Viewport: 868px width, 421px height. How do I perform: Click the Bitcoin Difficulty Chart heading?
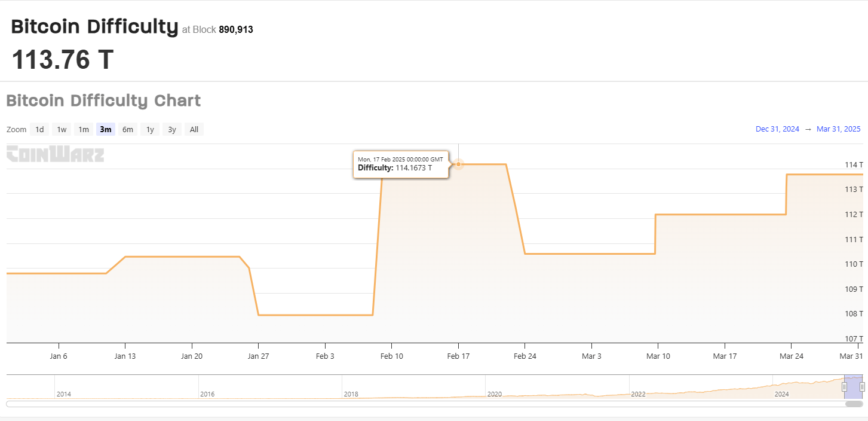coord(103,100)
